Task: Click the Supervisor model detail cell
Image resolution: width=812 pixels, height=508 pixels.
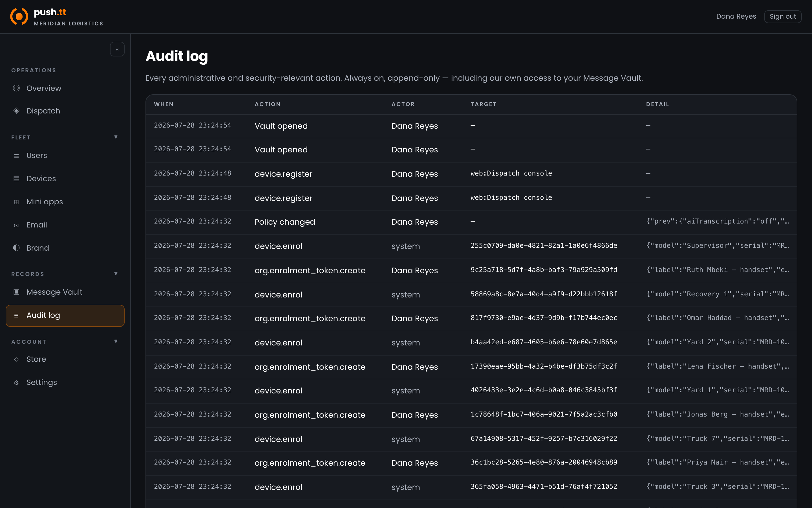Action: (717, 245)
